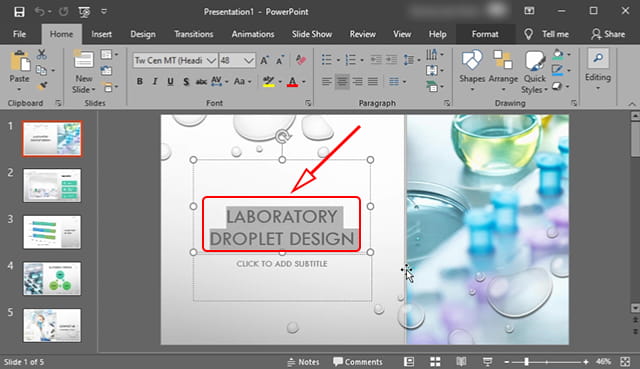Viewport: 640px width, 369px height.
Task: Click the zoom slider handle
Action: tap(527, 362)
